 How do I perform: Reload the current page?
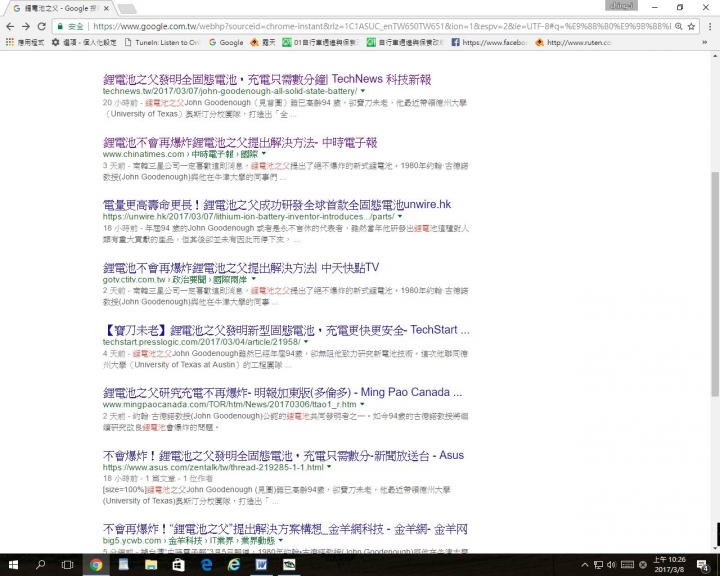pos(41,27)
